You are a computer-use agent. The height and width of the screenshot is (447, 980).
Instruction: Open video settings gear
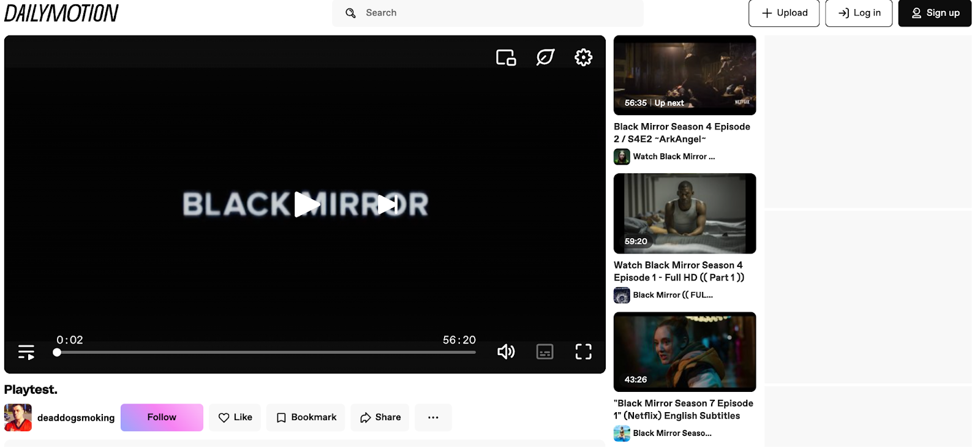click(x=583, y=58)
